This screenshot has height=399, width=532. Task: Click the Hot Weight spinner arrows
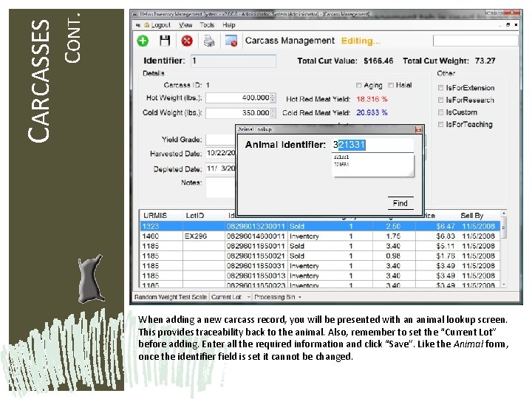pyautogui.click(x=273, y=98)
